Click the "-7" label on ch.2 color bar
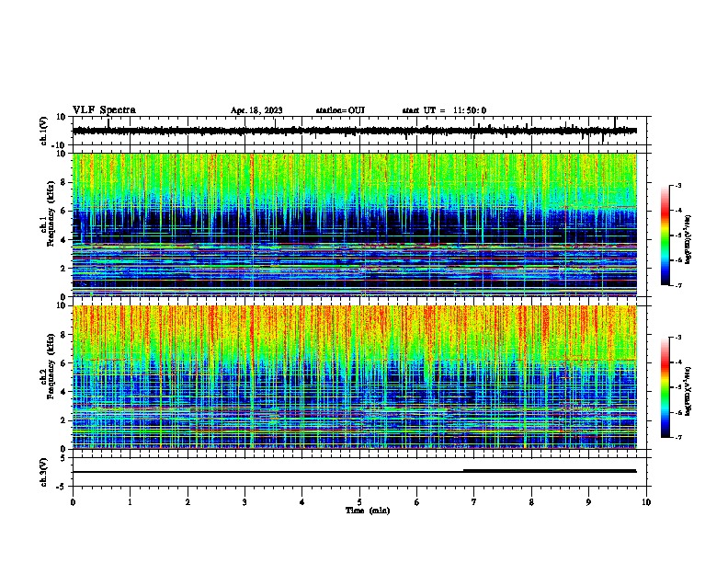Screen dimensions: 728x563 677,437
